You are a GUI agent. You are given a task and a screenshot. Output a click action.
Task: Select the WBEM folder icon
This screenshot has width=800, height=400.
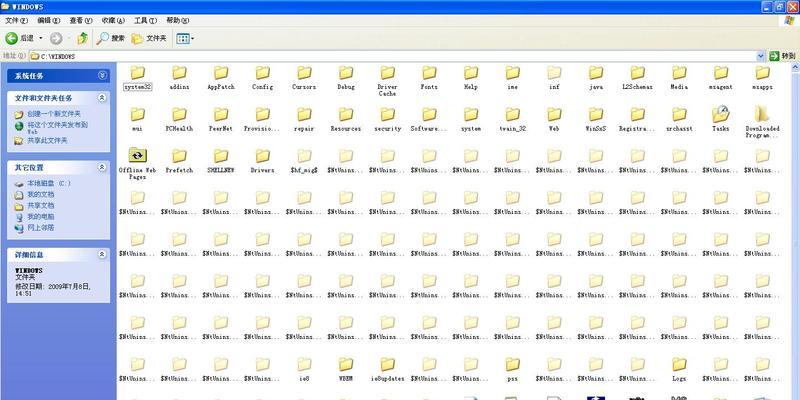[346, 364]
